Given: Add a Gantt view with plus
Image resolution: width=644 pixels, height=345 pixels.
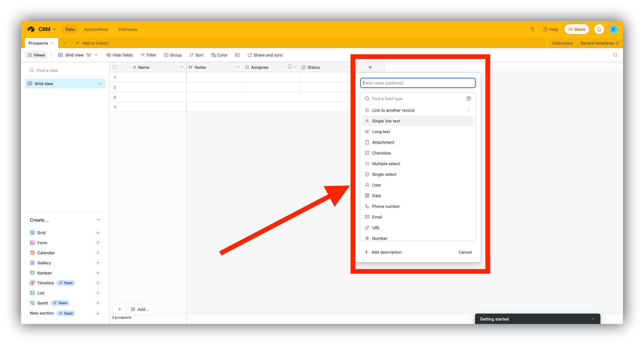Looking at the screenshot, I should tap(98, 303).
